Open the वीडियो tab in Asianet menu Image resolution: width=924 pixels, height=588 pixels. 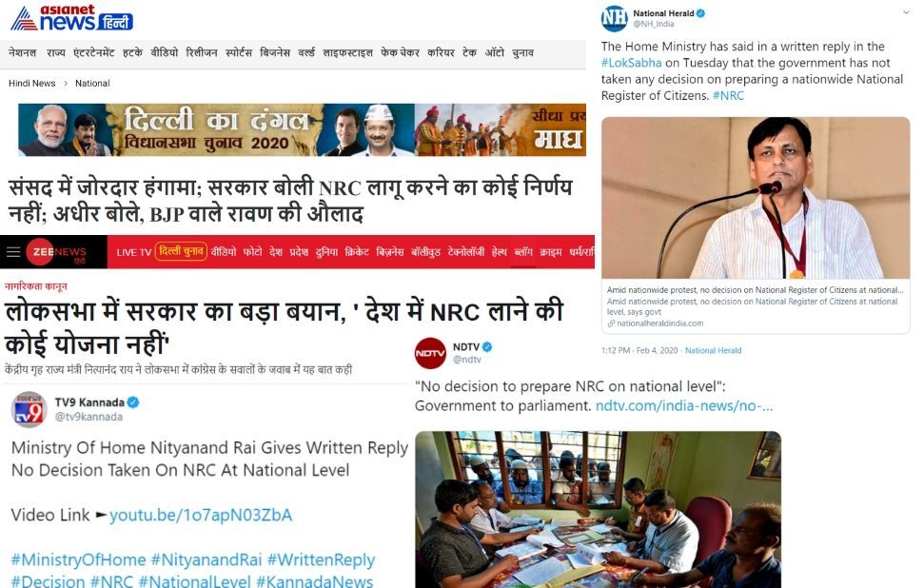(x=164, y=52)
